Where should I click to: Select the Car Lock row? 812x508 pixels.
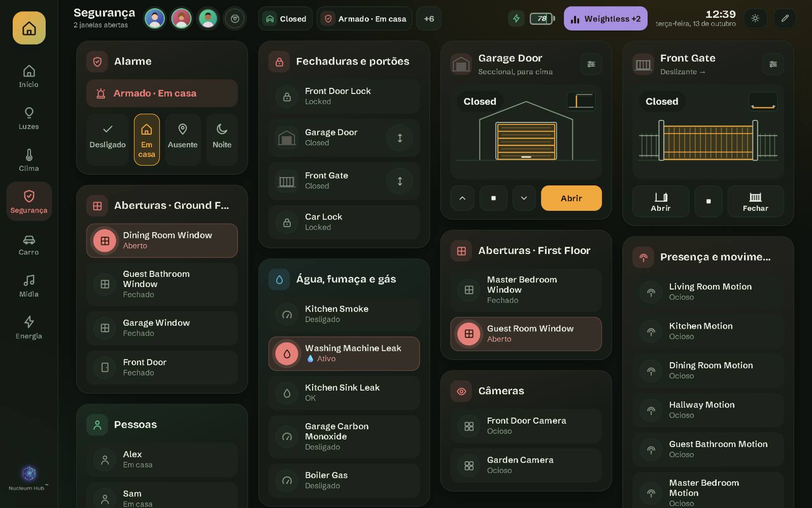pyautogui.click(x=344, y=222)
